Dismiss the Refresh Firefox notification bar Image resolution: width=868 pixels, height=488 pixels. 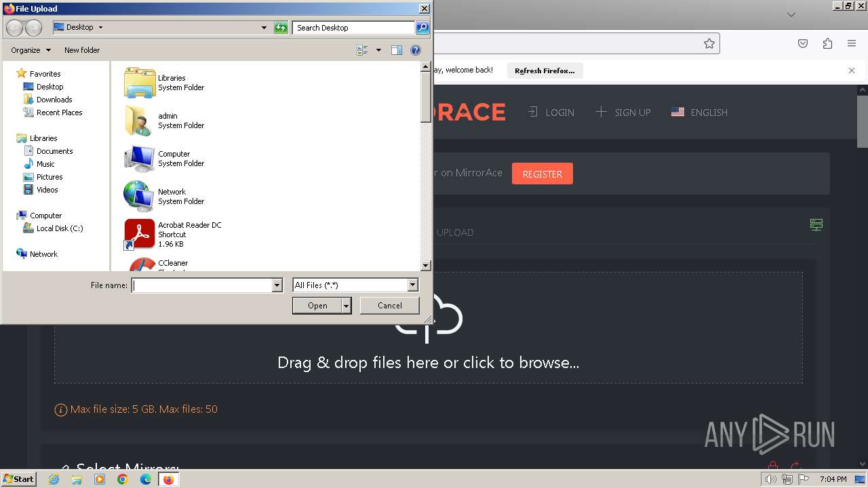pos(852,70)
